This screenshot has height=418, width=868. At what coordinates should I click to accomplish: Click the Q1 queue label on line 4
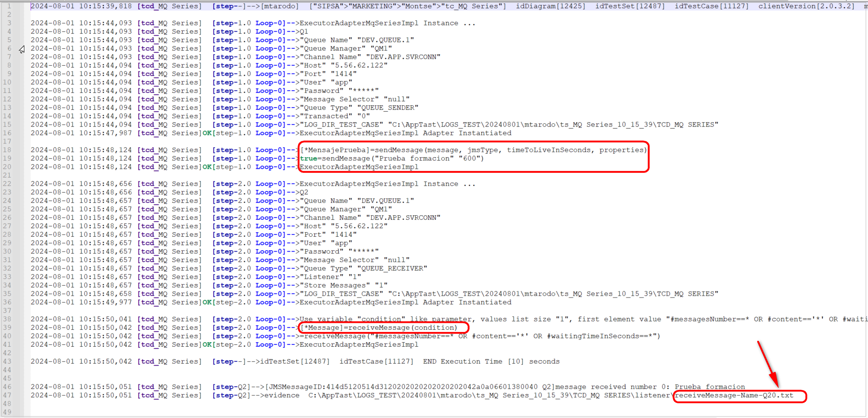tap(304, 32)
